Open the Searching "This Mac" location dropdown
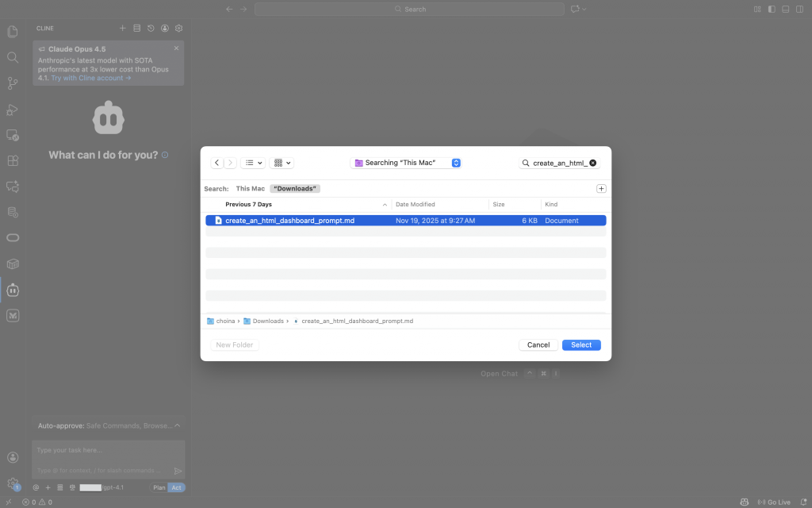This screenshot has height=508, width=812. 405,162
